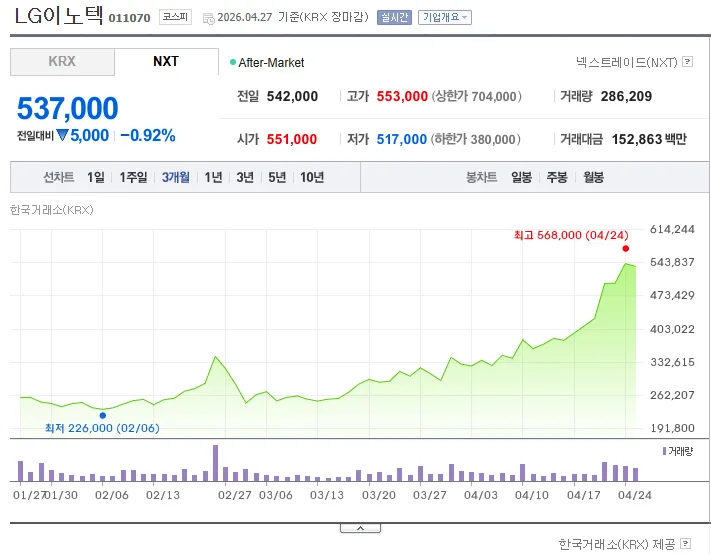
Task: Click the stock code 011070
Action: (x=129, y=18)
